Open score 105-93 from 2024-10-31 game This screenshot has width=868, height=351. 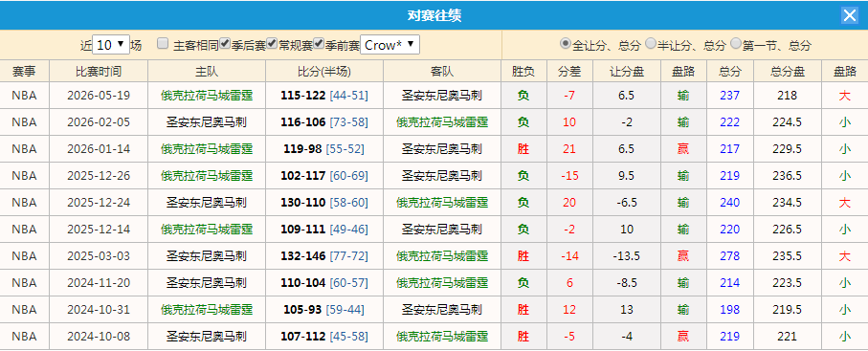click(x=302, y=310)
